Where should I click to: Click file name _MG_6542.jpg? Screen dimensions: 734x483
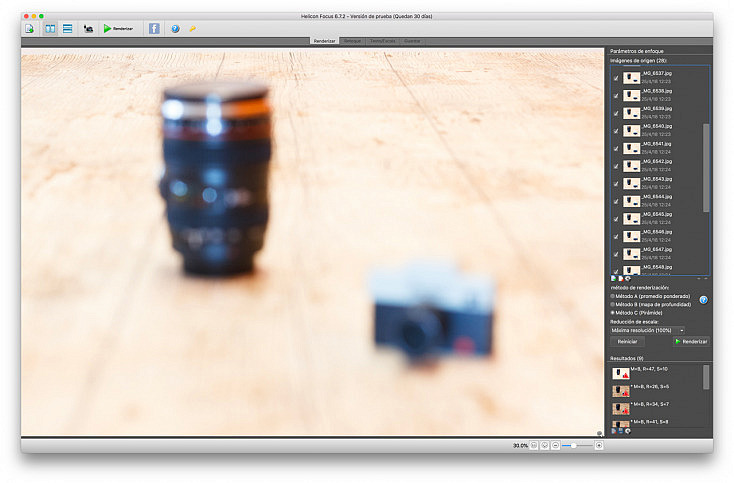click(657, 161)
